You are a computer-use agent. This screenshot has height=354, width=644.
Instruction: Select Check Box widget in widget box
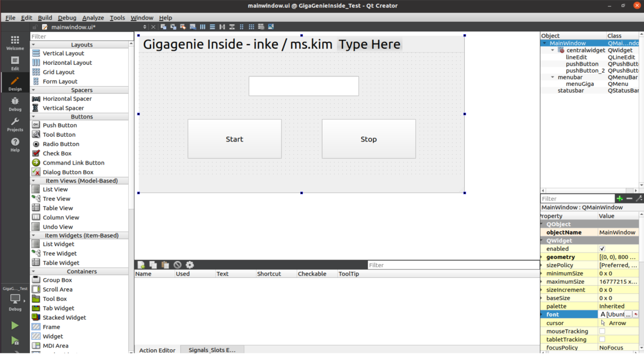tap(57, 153)
